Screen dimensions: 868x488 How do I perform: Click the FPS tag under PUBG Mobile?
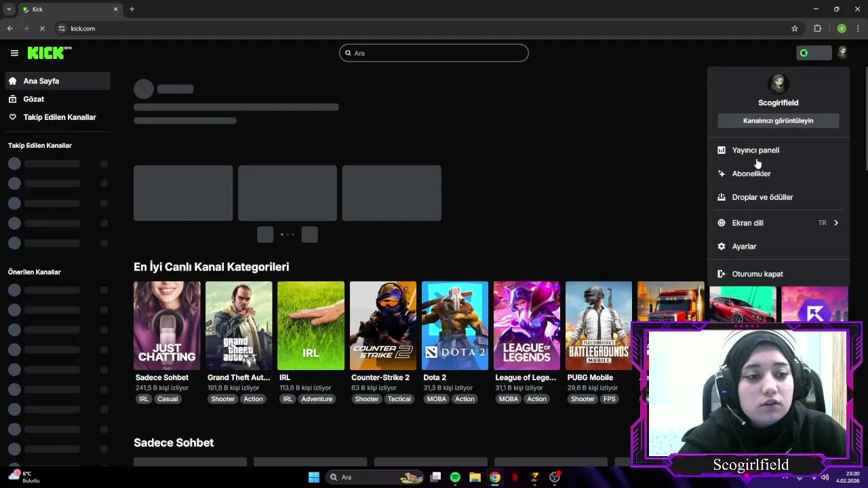610,399
